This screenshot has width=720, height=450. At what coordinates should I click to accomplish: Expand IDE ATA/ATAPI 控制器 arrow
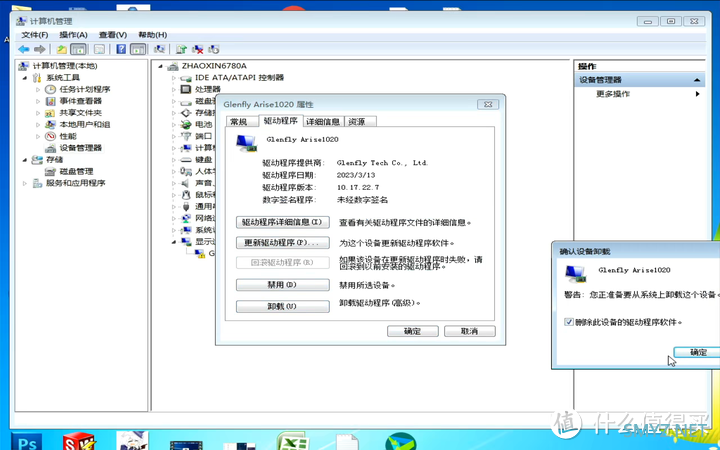pos(174,78)
